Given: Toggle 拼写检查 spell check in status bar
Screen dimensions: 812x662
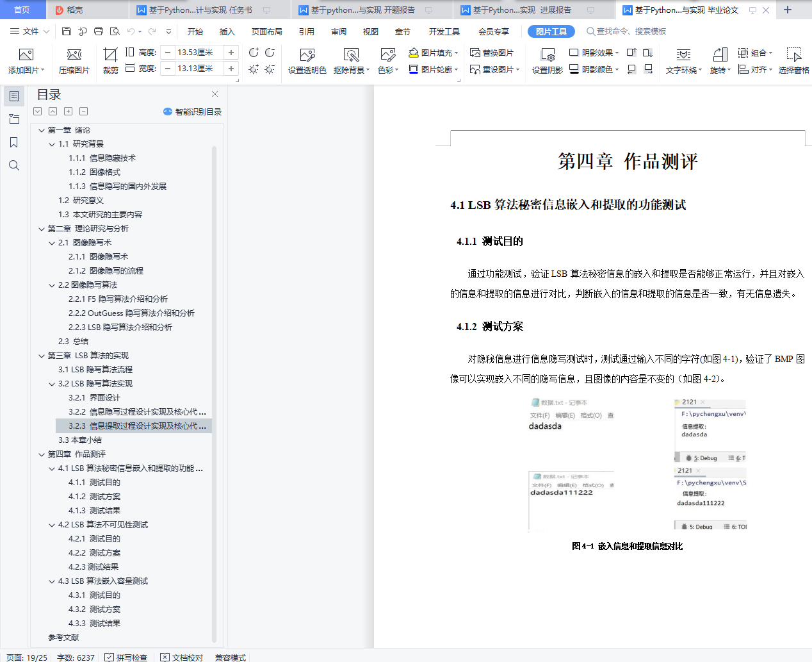Looking at the screenshot, I should pos(126,658).
